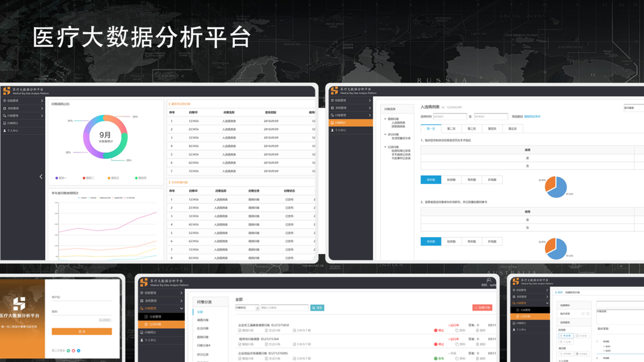
Task: Collapse the 记录问卷 tree node in statistics window
Action: 385,147
